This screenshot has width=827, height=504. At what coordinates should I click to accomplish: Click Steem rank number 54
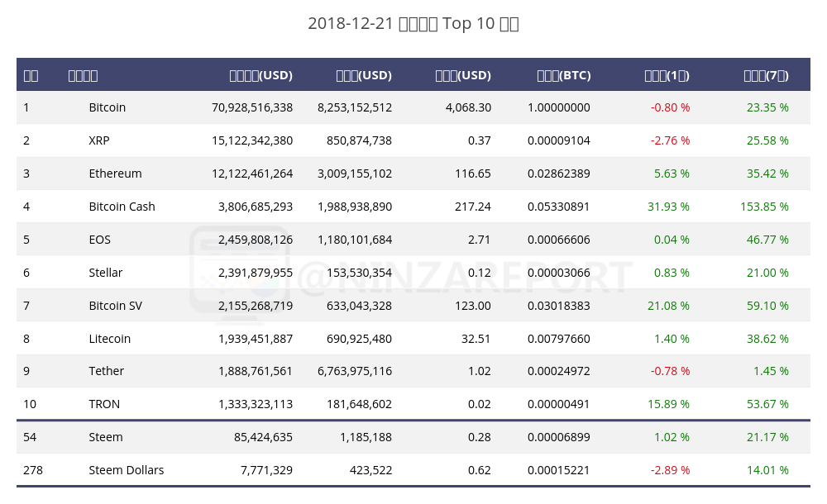[x=30, y=437]
